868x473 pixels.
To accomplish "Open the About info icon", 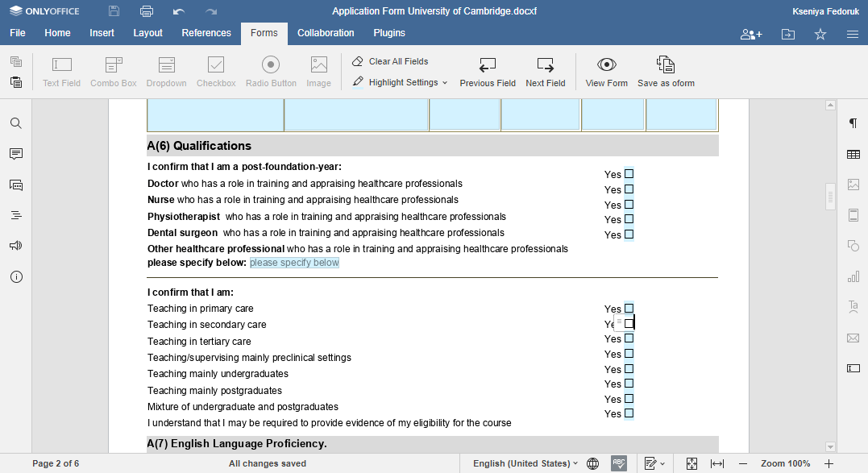I will pyautogui.click(x=16, y=276).
